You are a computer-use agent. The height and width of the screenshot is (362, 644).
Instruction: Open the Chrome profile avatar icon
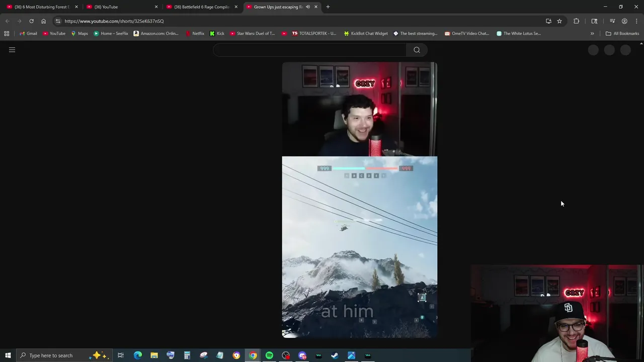(x=624, y=21)
